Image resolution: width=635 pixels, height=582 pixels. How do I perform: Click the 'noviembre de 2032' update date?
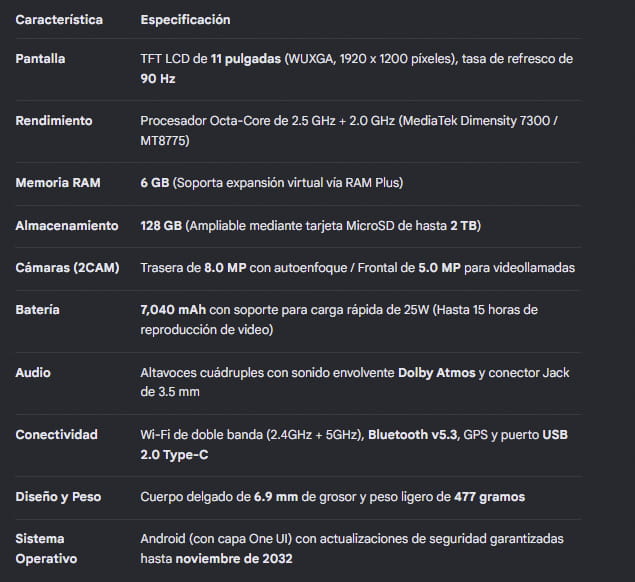[234, 559]
